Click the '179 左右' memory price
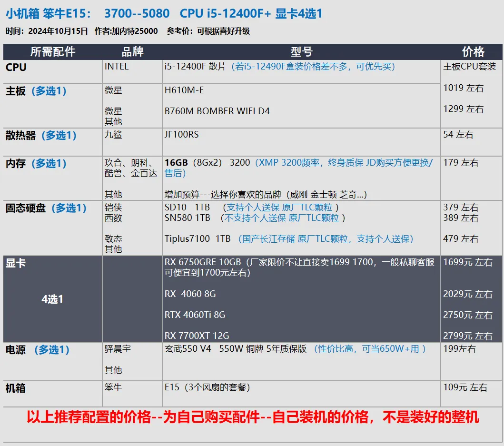Viewport: 504px width, 446px height. click(461, 163)
